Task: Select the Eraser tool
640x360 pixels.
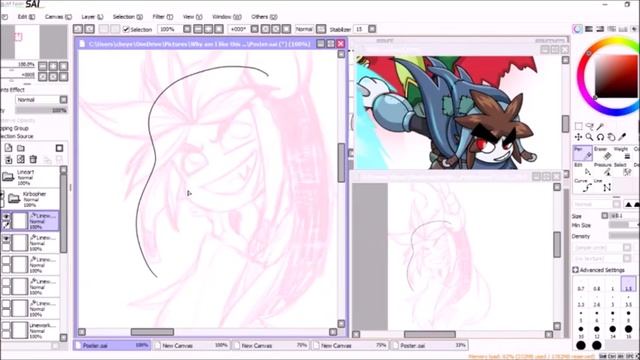Action: coord(603,153)
